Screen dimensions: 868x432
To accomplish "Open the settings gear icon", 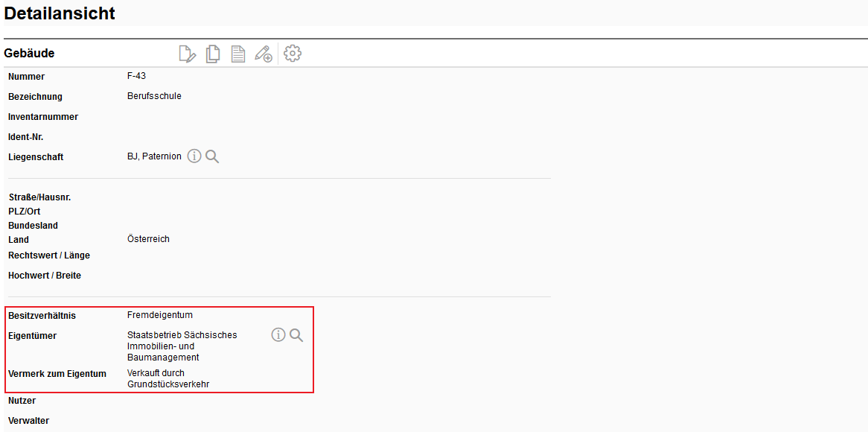I will (x=293, y=54).
